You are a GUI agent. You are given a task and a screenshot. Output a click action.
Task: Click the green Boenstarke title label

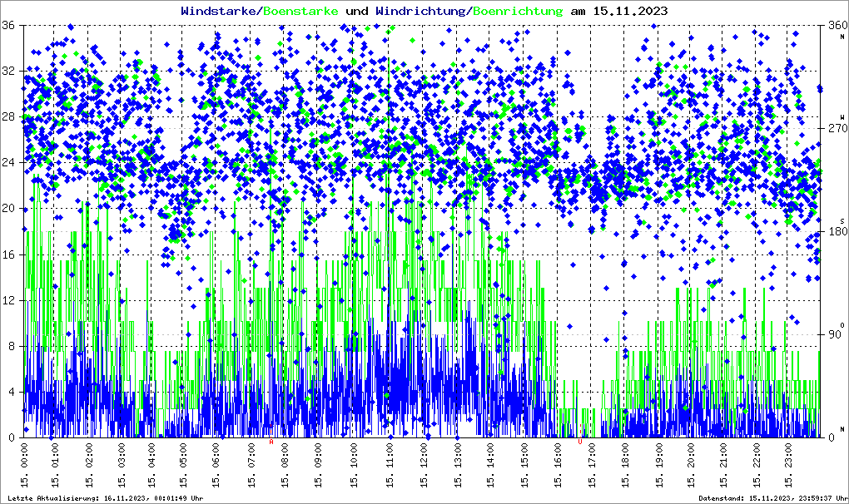click(300, 11)
